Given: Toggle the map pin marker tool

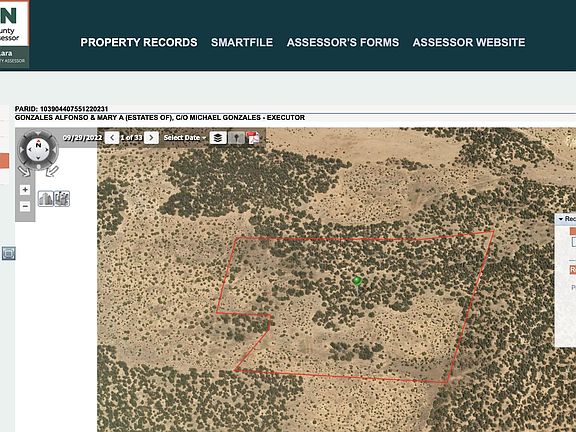Looking at the screenshot, I should tap(236, 138).
